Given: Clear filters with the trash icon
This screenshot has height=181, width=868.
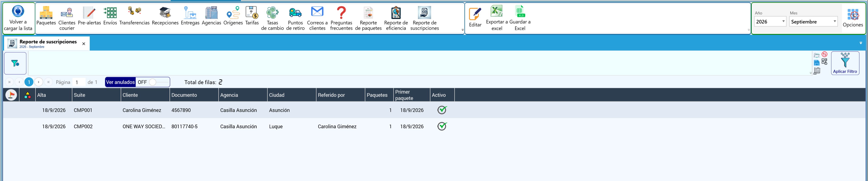Looking at the screenshot, I should pos(817,71).
